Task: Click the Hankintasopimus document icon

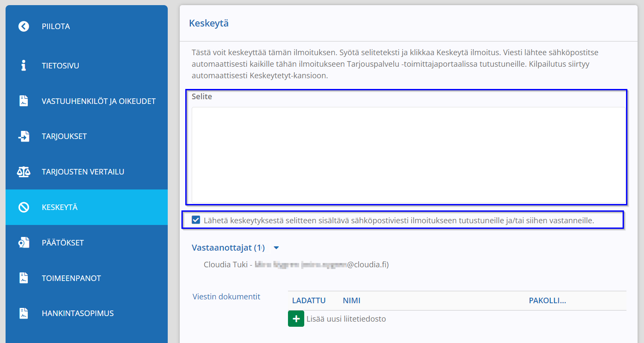Action: point(24,313)
